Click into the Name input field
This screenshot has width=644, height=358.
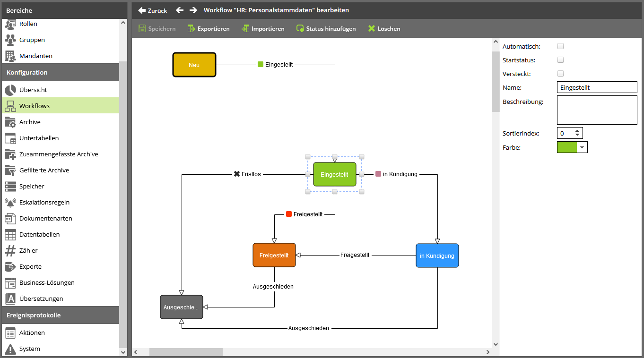597,87
